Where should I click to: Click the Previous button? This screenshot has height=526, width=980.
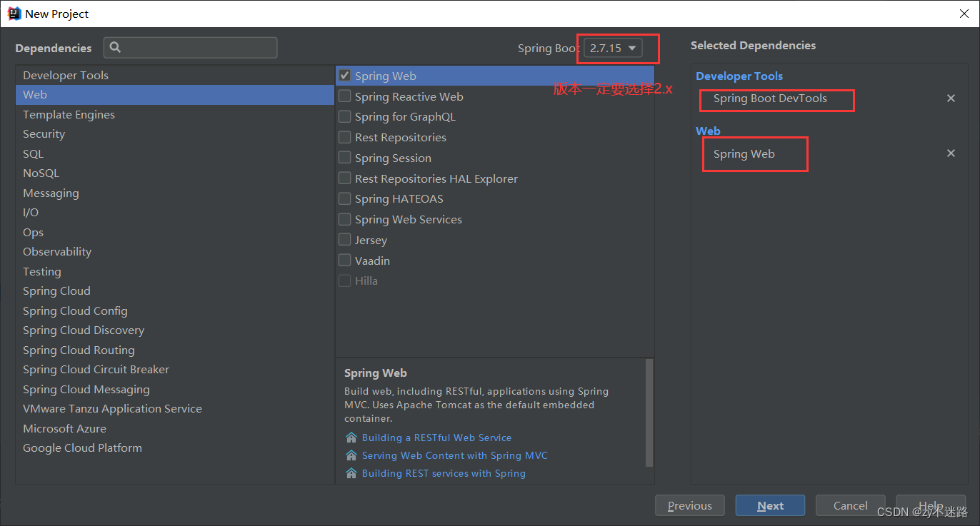pos(690,505)
